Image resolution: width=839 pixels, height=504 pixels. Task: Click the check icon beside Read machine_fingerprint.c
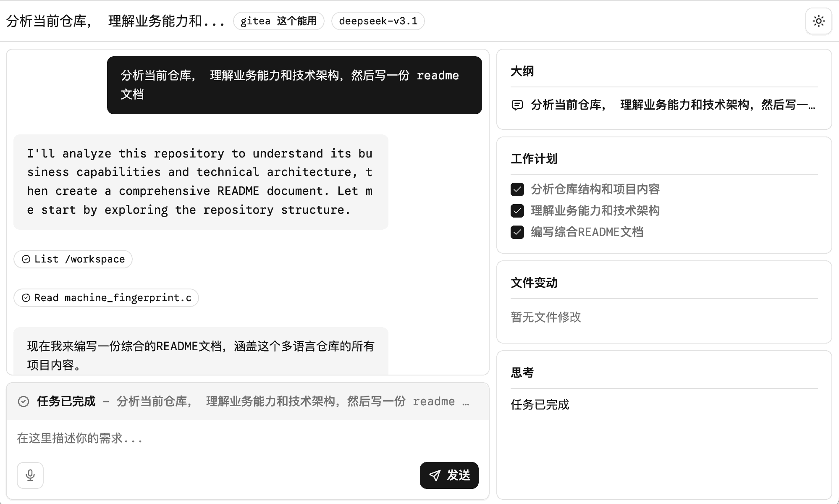click(x=26, y=298)
